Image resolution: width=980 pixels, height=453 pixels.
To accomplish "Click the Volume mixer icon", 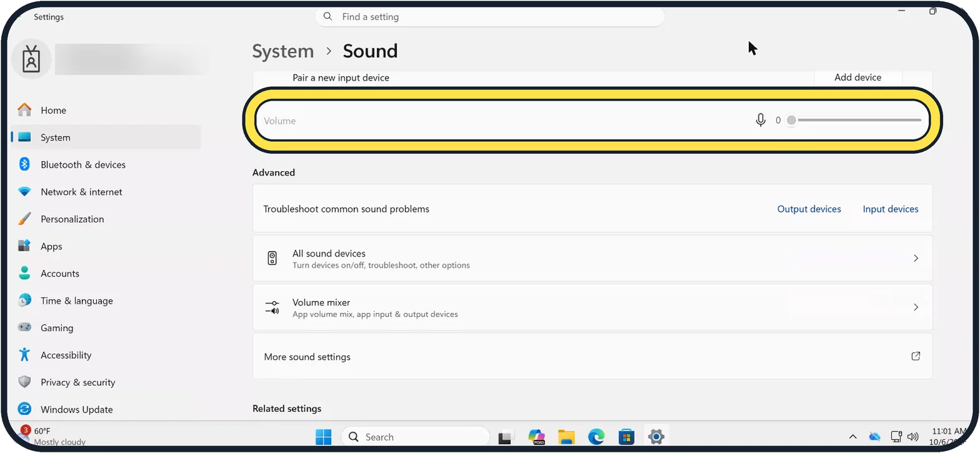I will click(x=272, y=307).
